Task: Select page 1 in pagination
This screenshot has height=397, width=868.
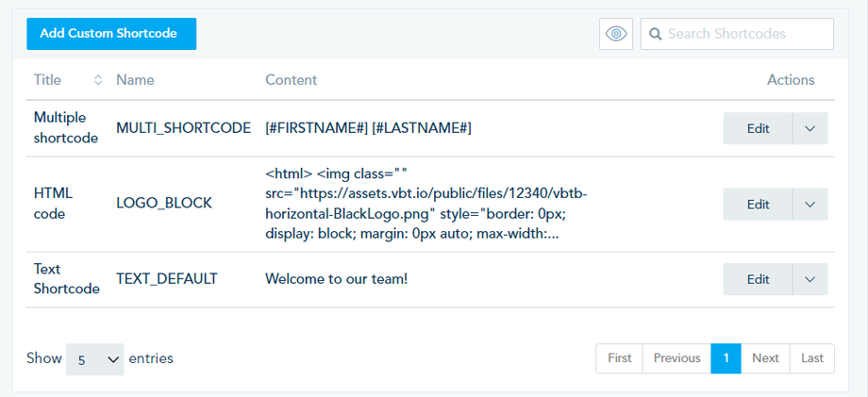Action: (x=726, y=358)
